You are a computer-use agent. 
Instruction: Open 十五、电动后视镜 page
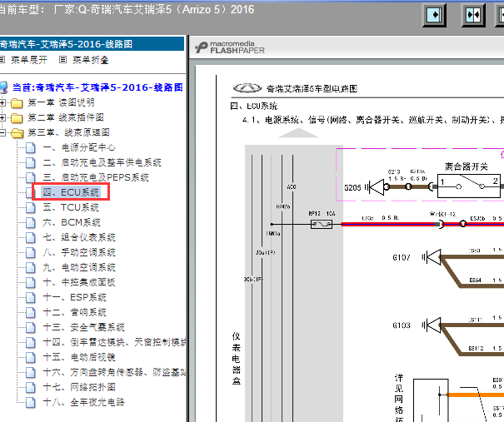(79, 357)
